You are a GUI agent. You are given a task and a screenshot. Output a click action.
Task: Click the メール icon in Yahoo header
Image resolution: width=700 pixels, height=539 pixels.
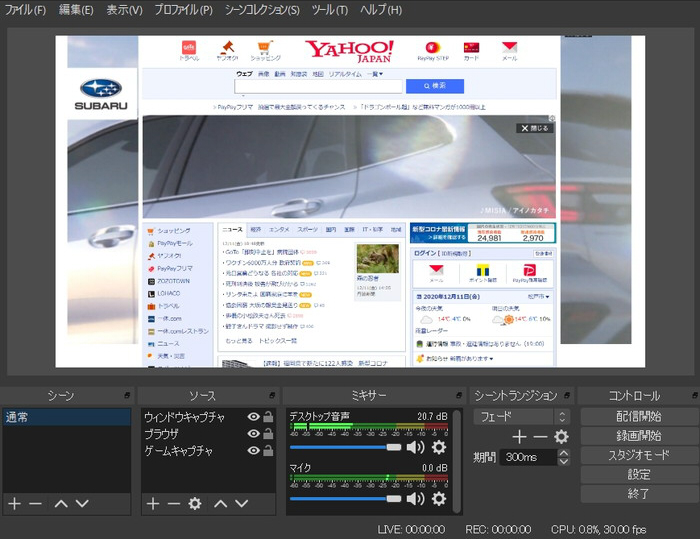(509, 50)
